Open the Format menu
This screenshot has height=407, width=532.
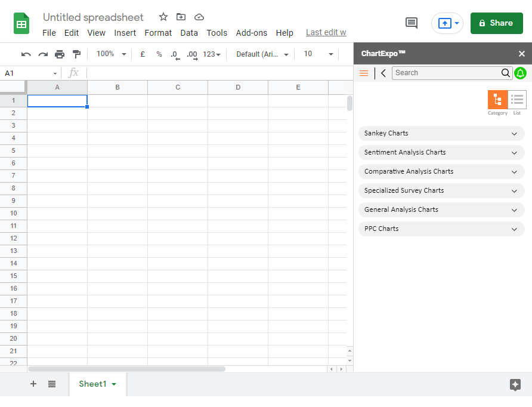tap(158, 33)
